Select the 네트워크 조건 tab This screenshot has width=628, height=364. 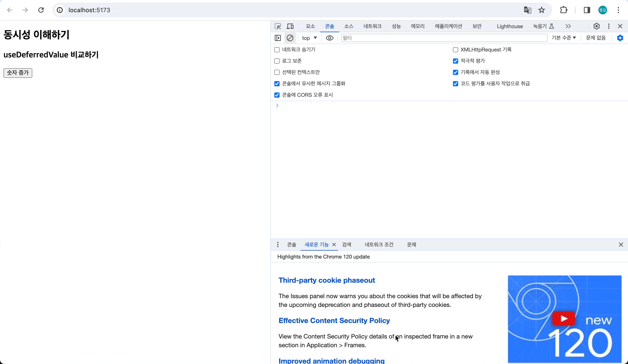pyautogui.click(x=378, y=244)
